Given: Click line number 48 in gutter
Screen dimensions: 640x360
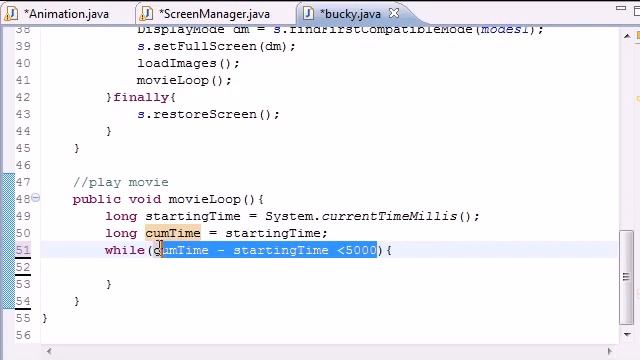Looking at the screenshot, I should coord(23,199).
